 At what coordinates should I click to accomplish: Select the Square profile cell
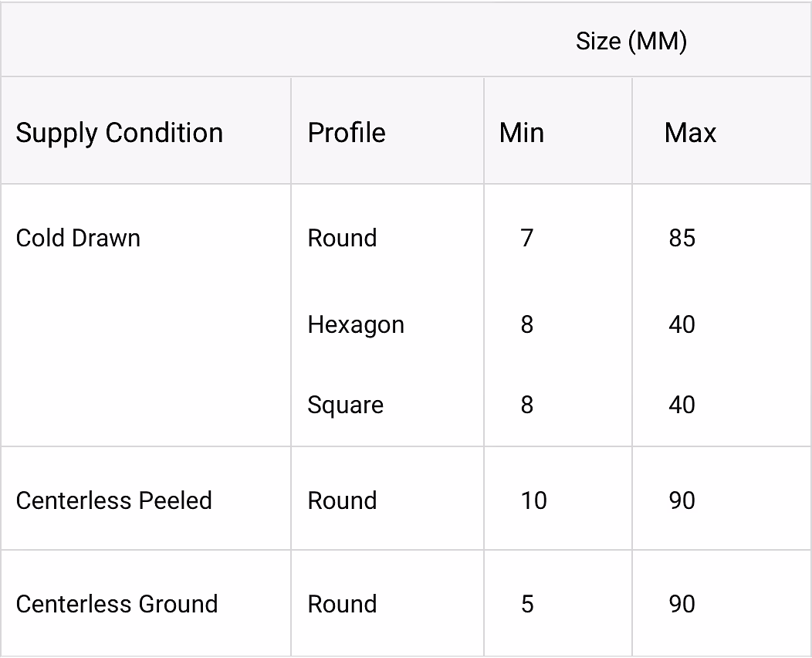pos(345,405)
